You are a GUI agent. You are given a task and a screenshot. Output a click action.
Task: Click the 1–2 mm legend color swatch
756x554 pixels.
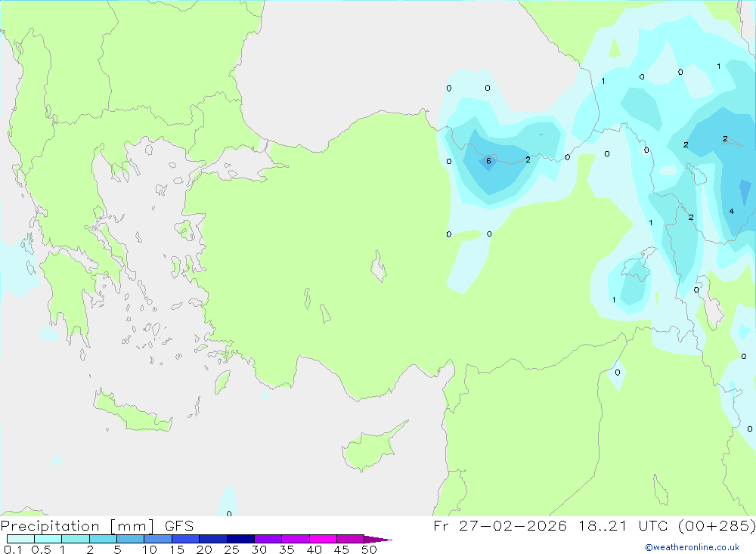click(x=75, y=539)
